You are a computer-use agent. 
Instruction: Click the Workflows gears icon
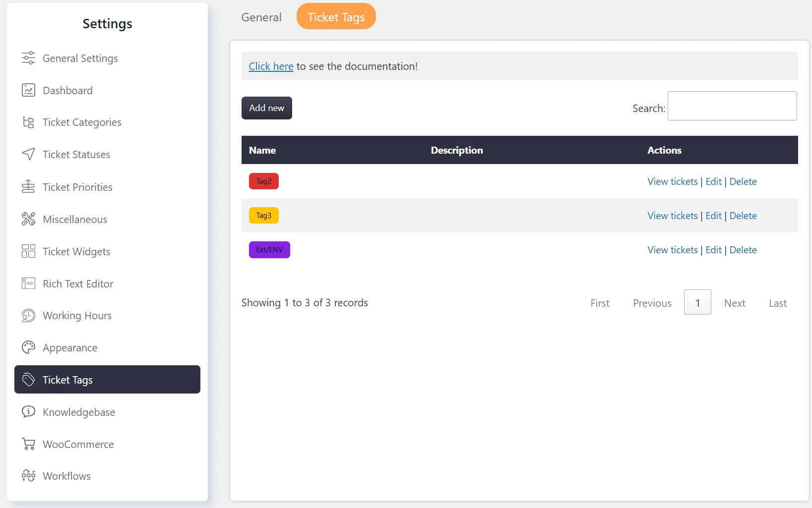click(28, 476)
